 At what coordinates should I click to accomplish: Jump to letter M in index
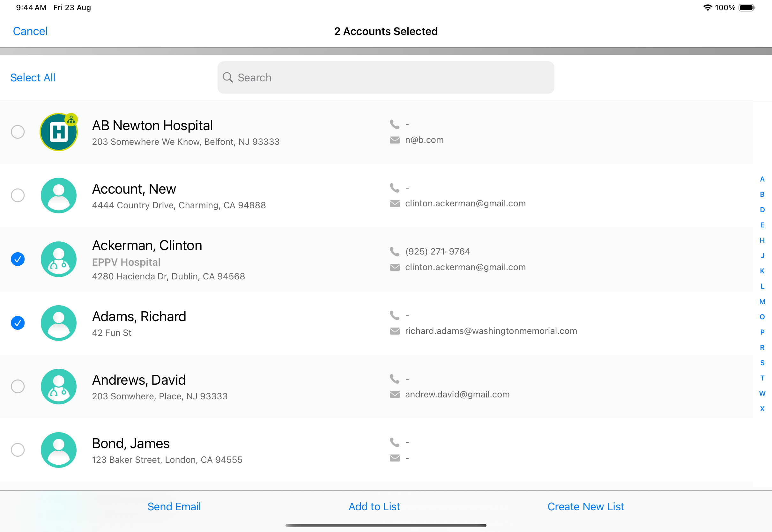tap(762, 302)
